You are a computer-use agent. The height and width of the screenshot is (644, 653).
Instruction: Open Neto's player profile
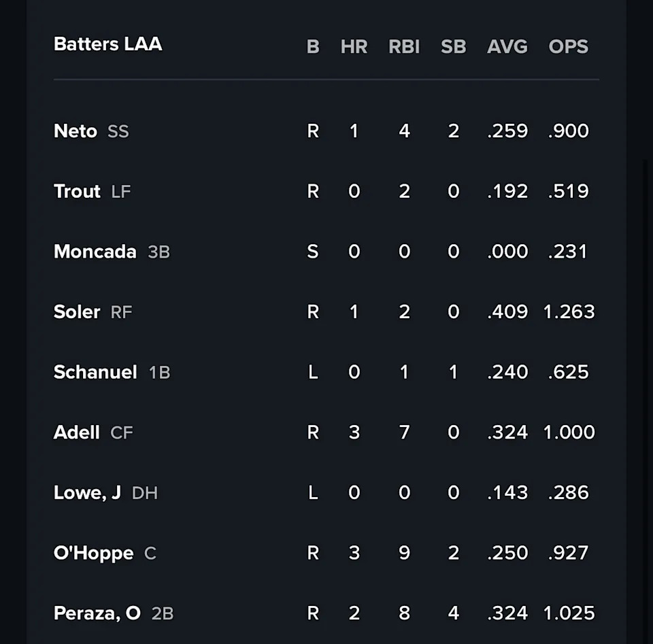pos(76,131)
